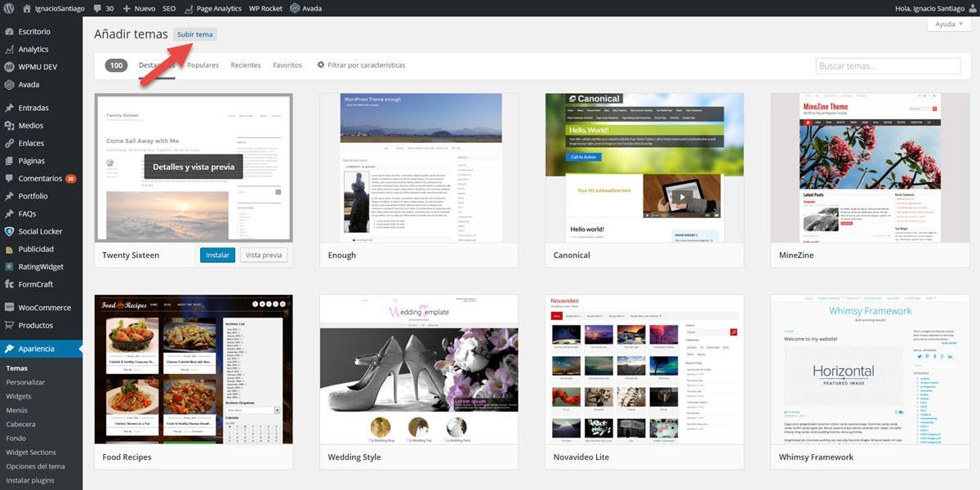Go to Entradas posts
Viewport: 980px width, 490px height.
(x=33, y=108)
